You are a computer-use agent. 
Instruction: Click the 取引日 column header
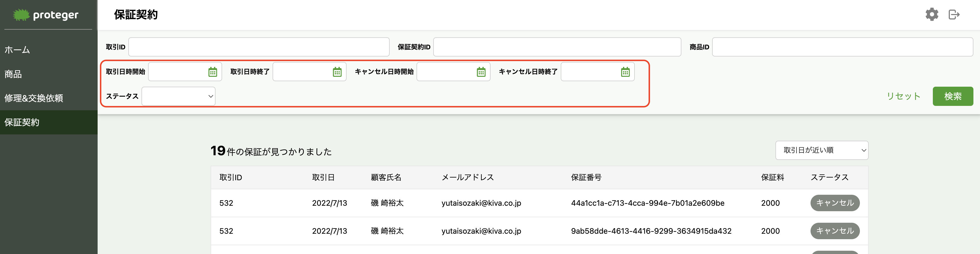pos(323,177)
